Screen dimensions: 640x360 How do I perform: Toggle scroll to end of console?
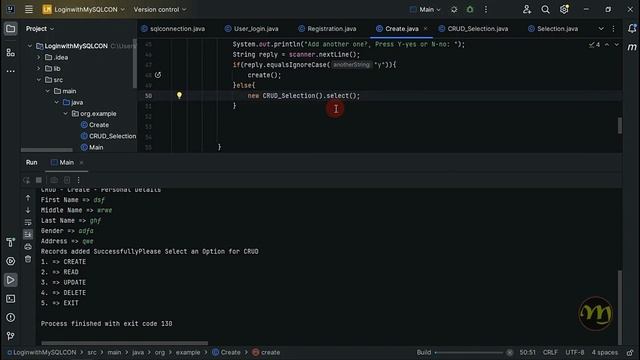(x=28, y=234)
